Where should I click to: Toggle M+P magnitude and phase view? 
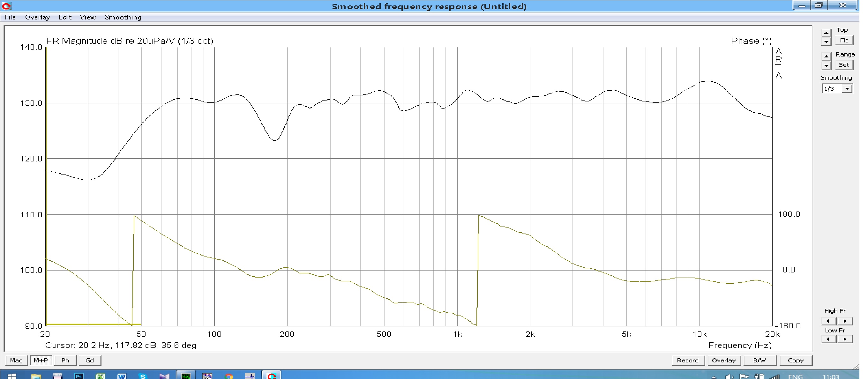click(41, 360)
